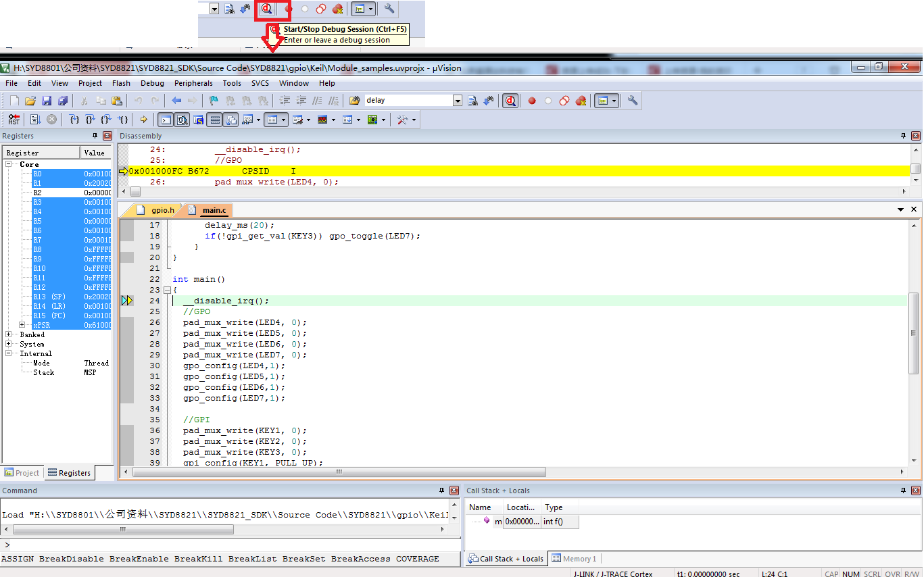Open the Flash menu
The height and width of the screenshot is (577, 924).
(x=122, y=83)
